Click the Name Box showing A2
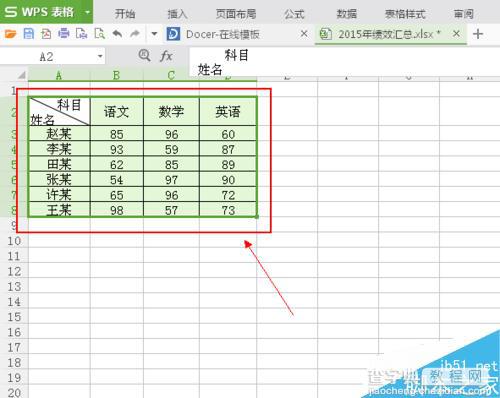This screenshot has height=398, width=500. 47,56
